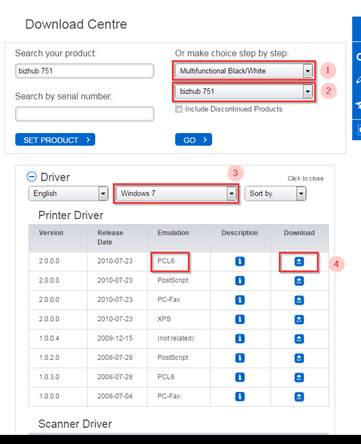Download the PostScript 1.0.2.0 printer driver
Screen dimensions: 361x444
coord(299,358)
